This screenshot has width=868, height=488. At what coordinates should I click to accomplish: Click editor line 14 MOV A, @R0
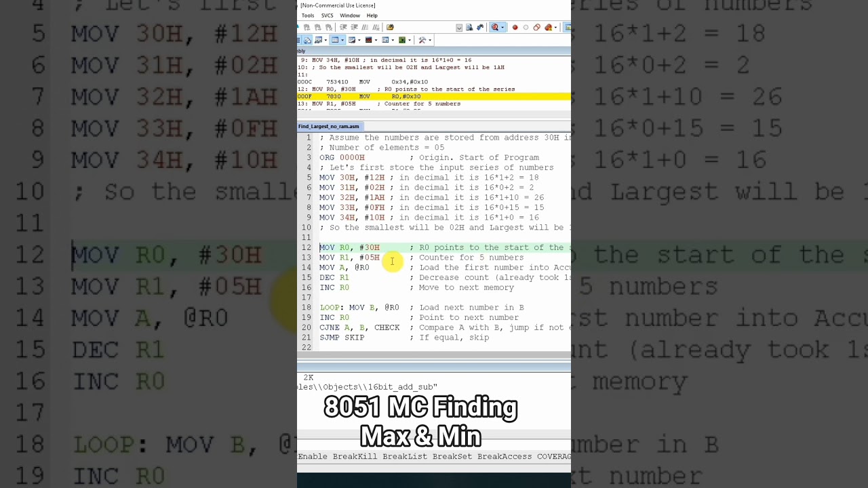click(445, 267)
